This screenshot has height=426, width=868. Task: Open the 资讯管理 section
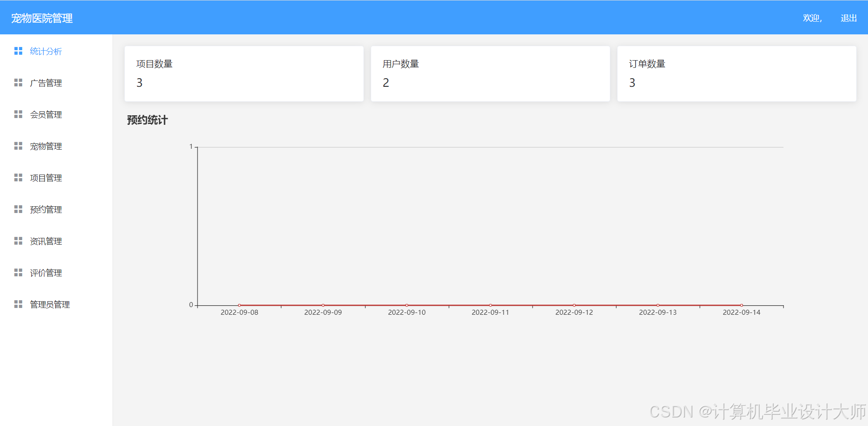(x=56, y=241)
